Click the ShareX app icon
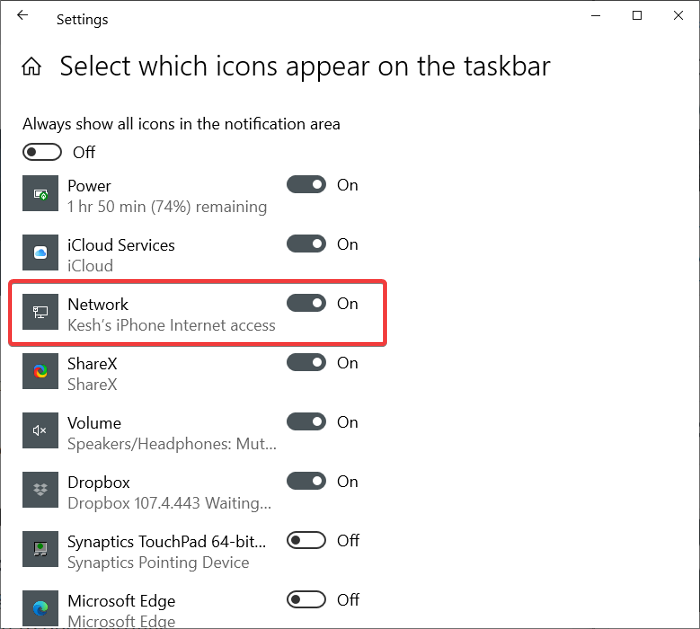The width and height of the screenshot is (700, 629). point(41,371)
